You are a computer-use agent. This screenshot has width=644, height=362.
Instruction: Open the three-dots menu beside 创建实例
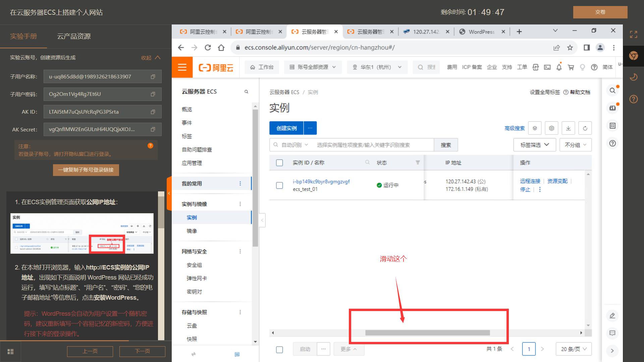pyautogui.click(x=310, y=128)
